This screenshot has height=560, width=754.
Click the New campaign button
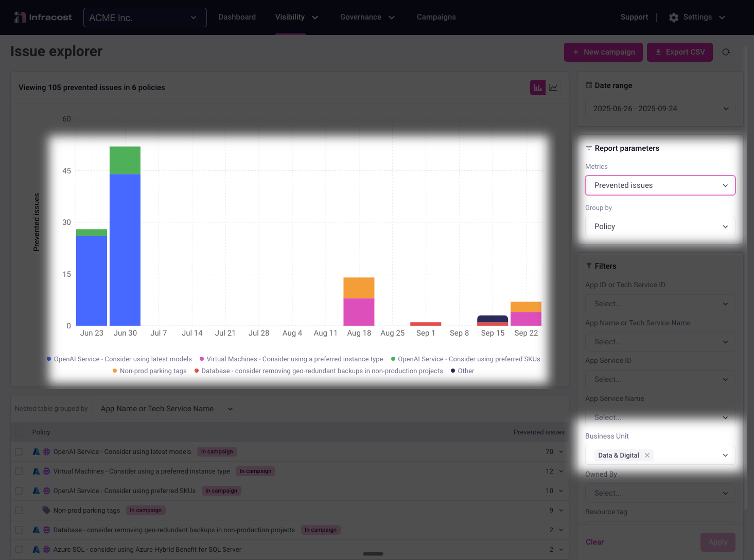click(x=603, y=52)
